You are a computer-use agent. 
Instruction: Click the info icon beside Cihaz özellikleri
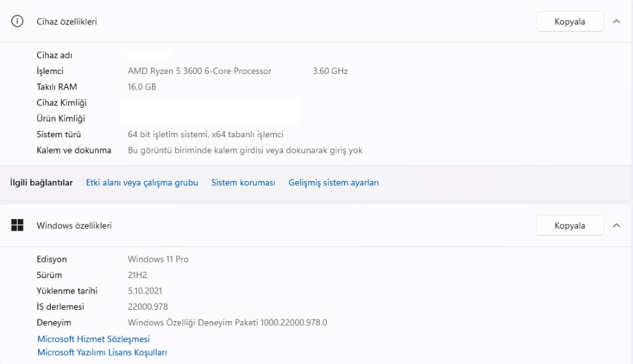coord(17,21)
